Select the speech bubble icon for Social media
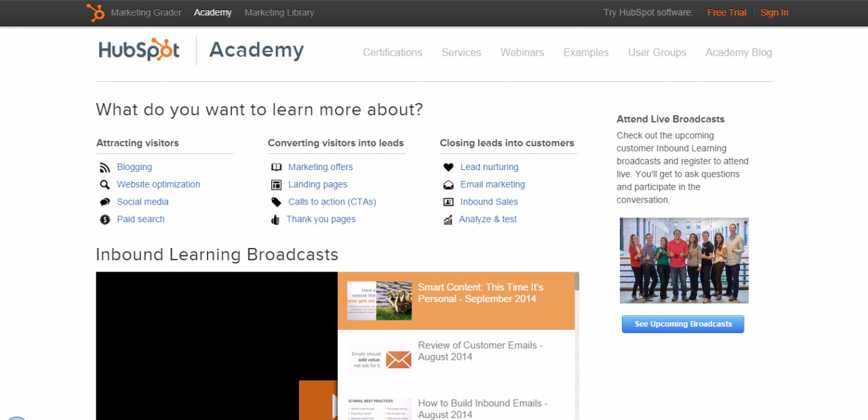 tap(104, 201)
